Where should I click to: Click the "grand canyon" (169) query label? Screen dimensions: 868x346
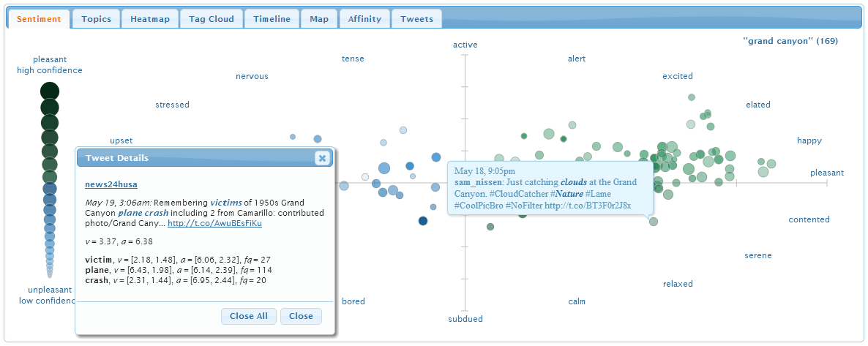tap(790, 41)
